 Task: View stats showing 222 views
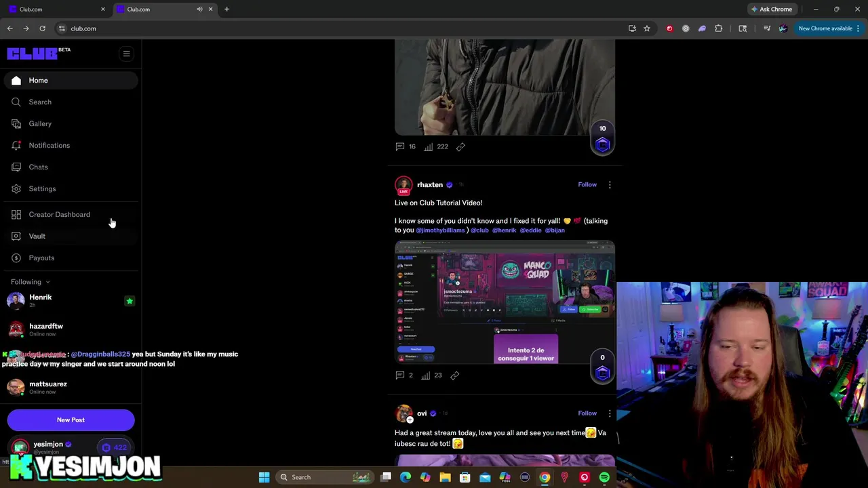[436, 146]
